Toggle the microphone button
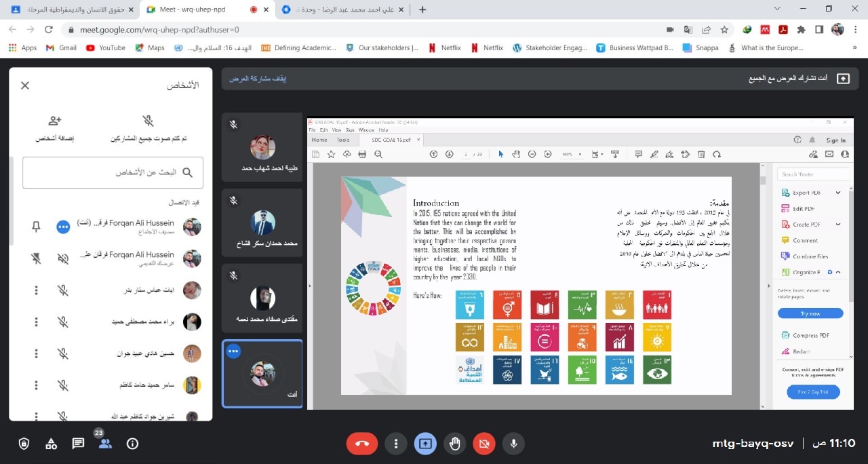Image resolution: width=868 pixels, height=464 pixels. [513, 444]
